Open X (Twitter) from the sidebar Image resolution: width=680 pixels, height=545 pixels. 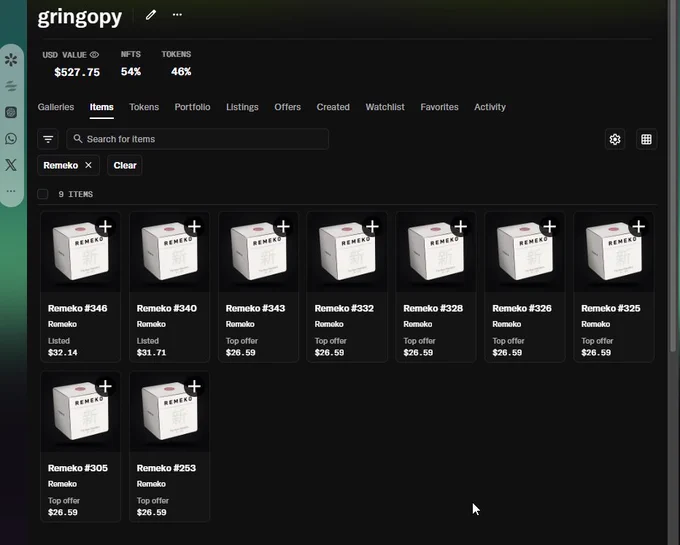coord(11,165)
